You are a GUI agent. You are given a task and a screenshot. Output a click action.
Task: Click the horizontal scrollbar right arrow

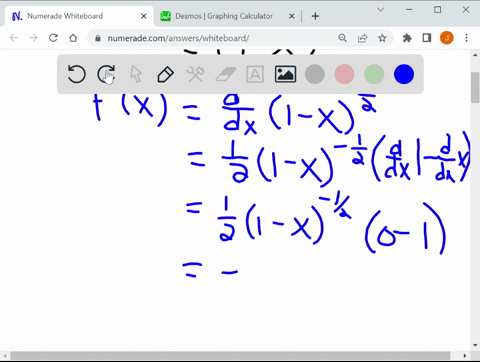point(465,356)
